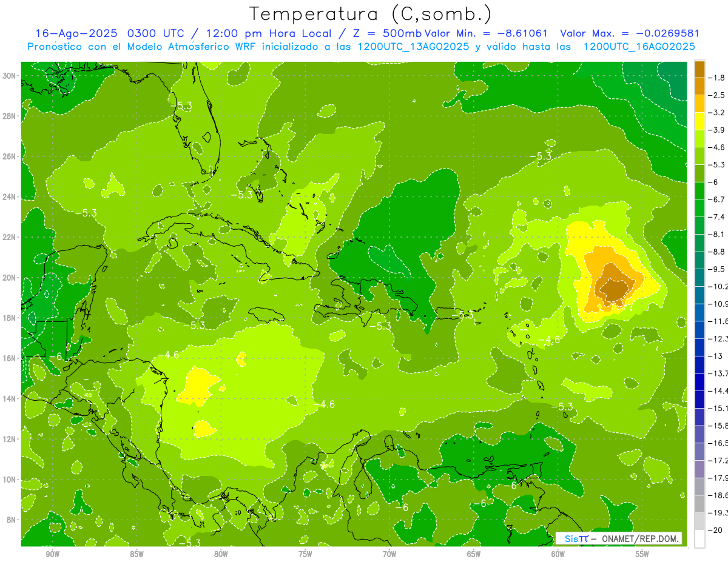Pick the orange swatch between -1.8 and -2.5
This screenshot has height=562, width=728.
click(699, 87)
